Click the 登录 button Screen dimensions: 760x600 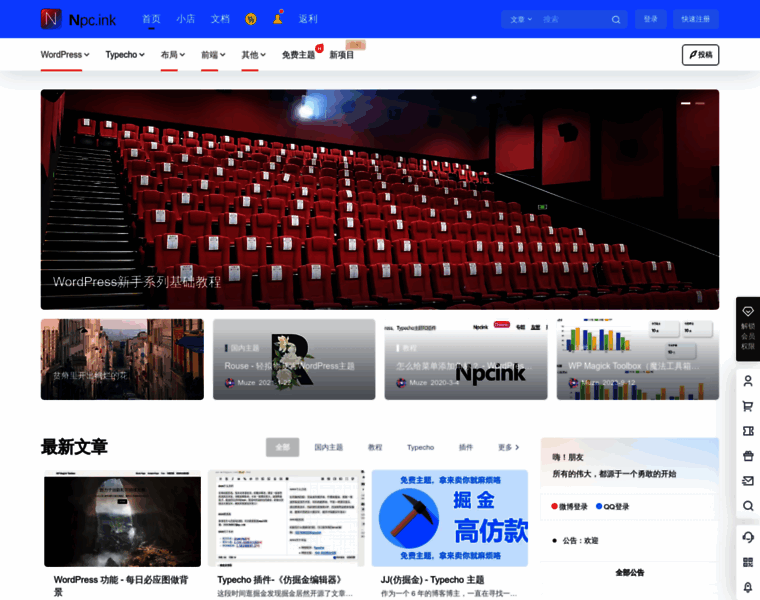click(x=650, y=19)
